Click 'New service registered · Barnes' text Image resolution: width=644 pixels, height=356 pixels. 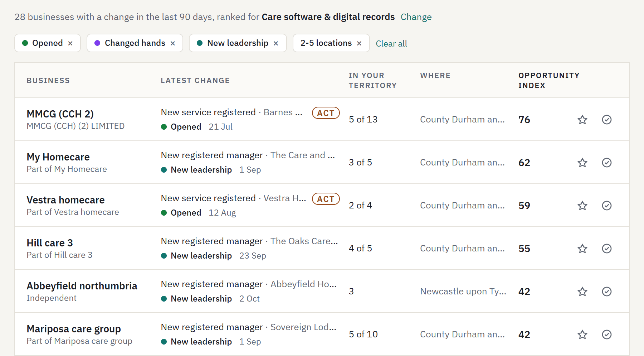pos(231,112)
